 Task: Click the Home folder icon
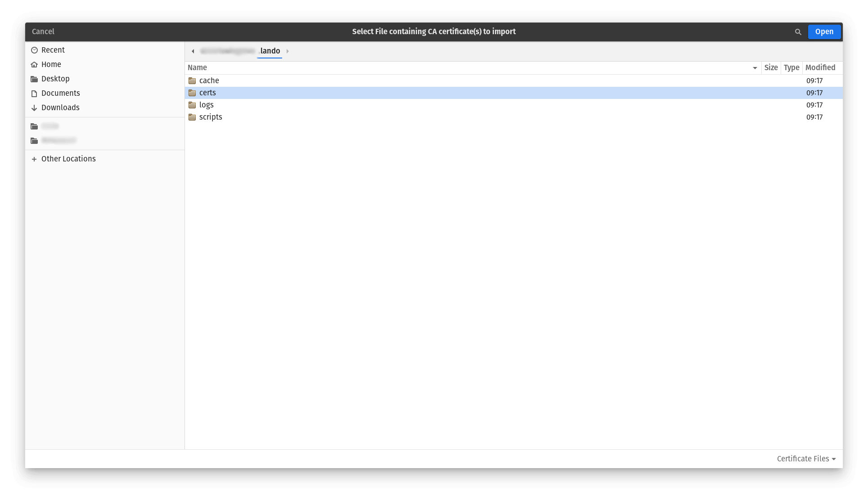[34, 64]
